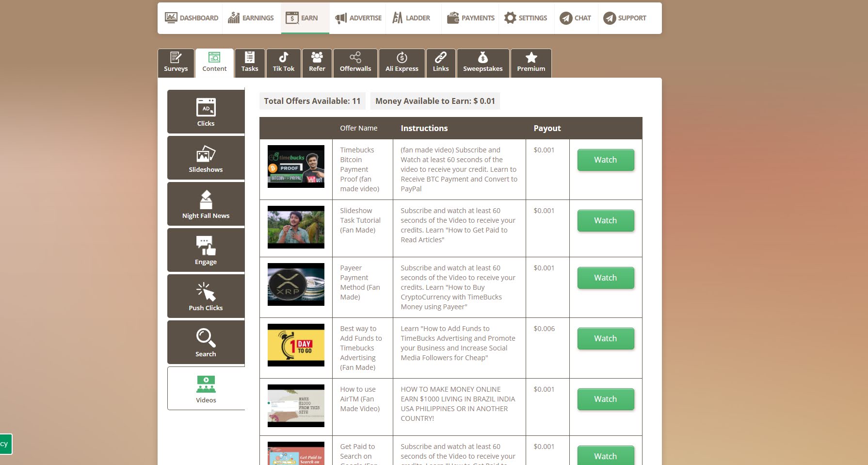Screen dimensions: 868x465
Task: Open the '1 DAY TO GO' video thumbnail
Action: [x=296, y=345]
